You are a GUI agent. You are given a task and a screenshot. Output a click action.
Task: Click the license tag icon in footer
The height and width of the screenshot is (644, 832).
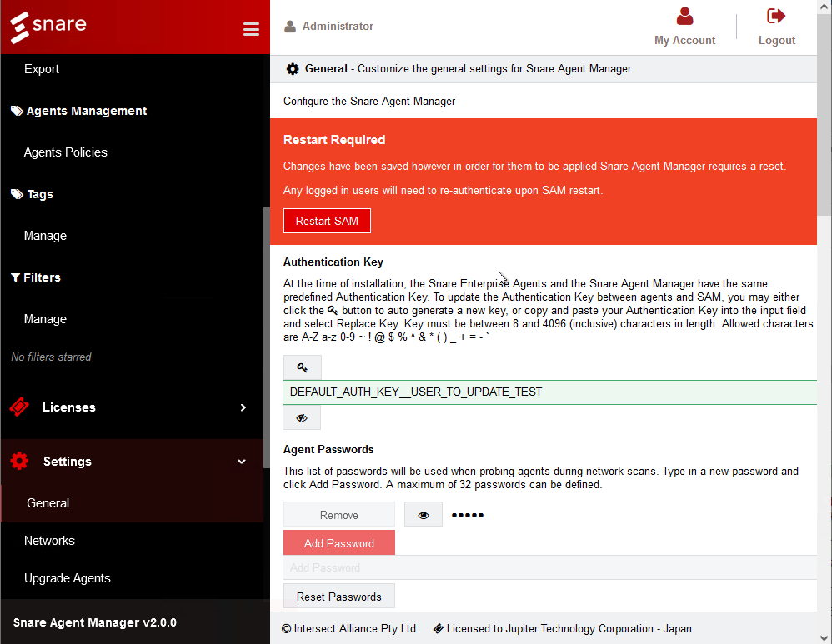click(x=439, y=629)
